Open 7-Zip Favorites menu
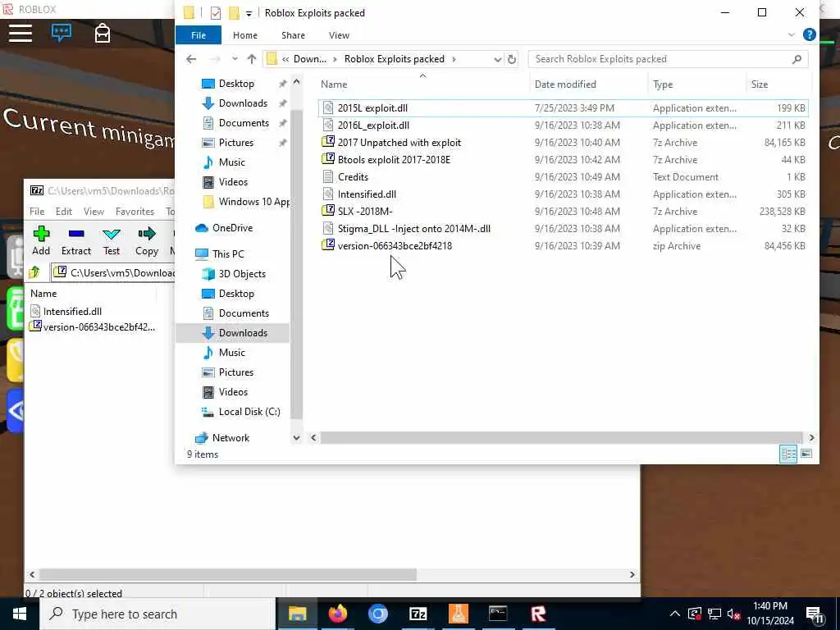Screen dimensions: 840x630 (135, 211)
